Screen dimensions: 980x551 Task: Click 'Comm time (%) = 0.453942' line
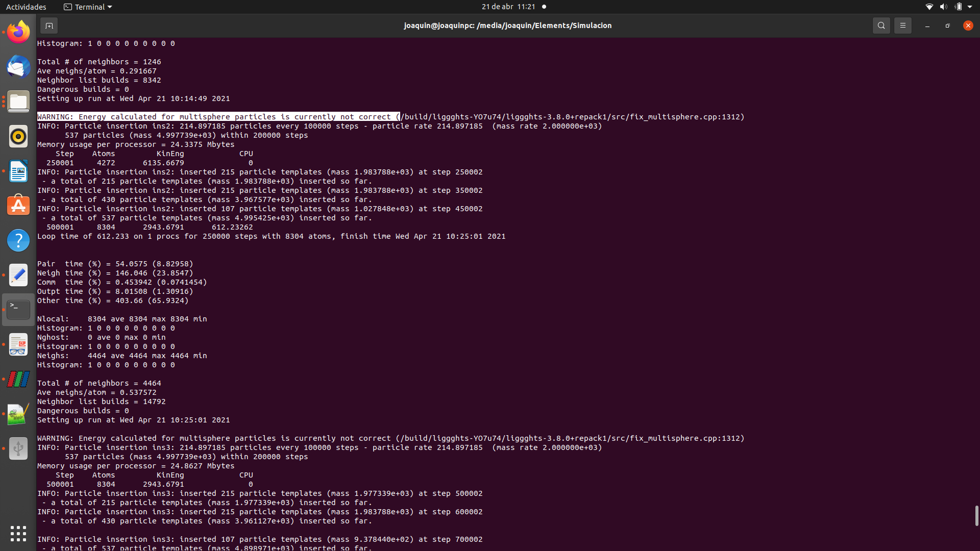pyautogui.click(x=122, y=282)
